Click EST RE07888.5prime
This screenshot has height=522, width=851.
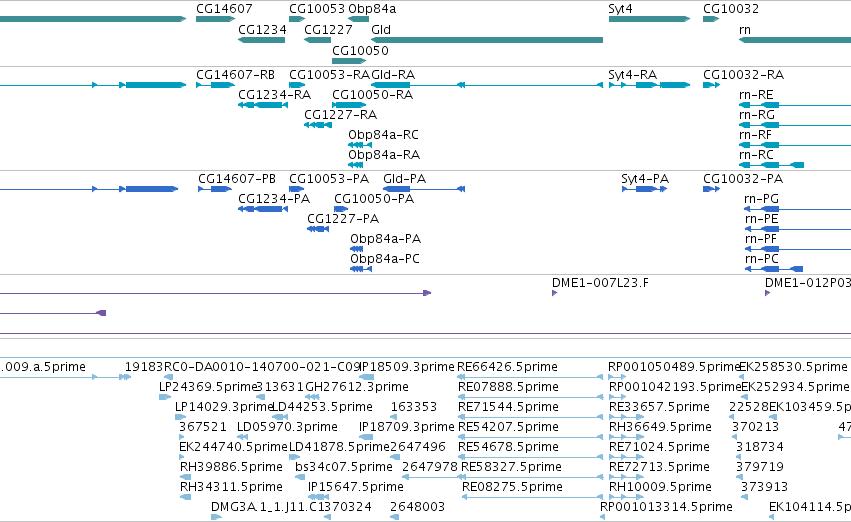point(509,387)
